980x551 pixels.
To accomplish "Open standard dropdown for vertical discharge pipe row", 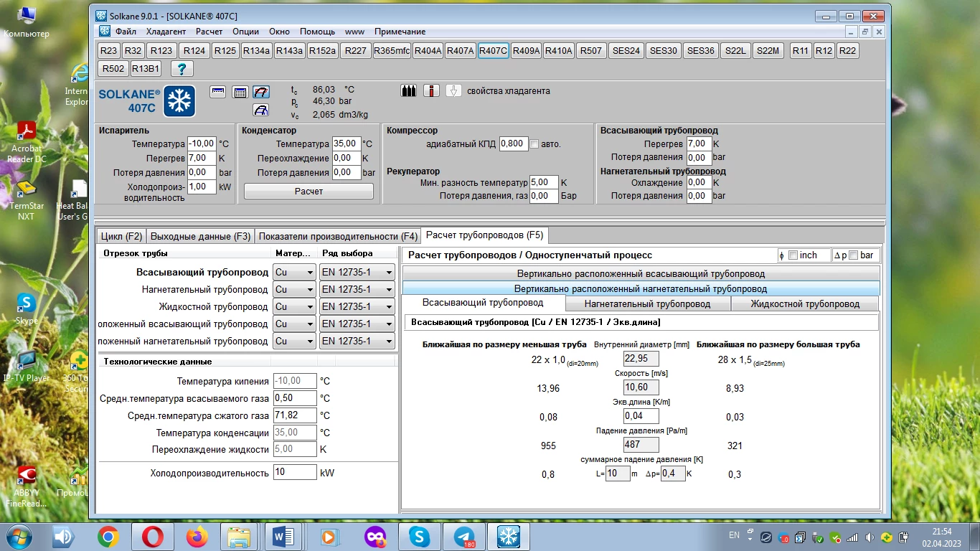I will 357,341.
